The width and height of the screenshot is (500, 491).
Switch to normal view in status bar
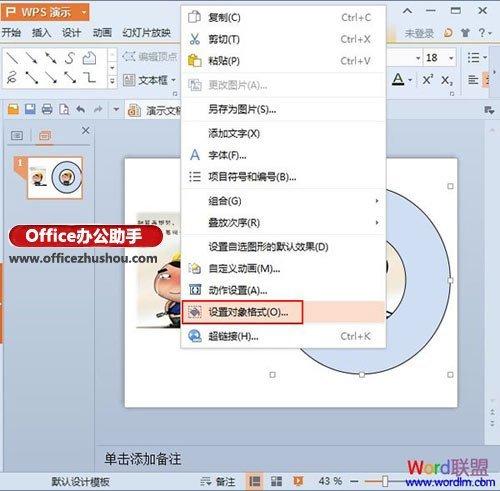[255, 481]
